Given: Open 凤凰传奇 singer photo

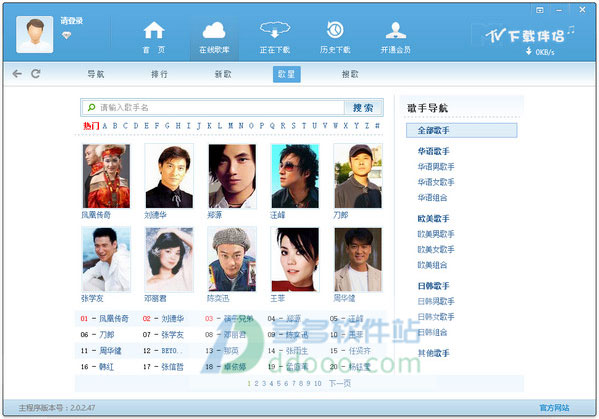Looking at the screenshot, I should pyautogui.click(x=106, y=176).
